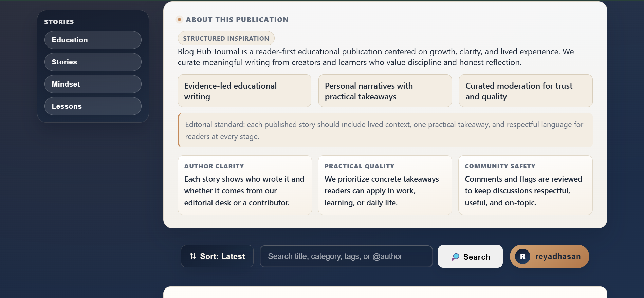Click the sort arrows icon
The image size is (644, 298).
point(193,256)
